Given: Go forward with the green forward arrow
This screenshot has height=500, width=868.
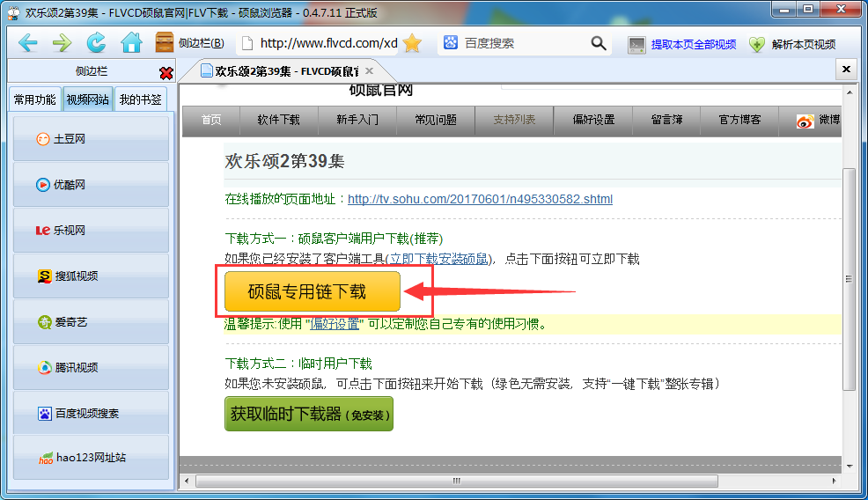Looking at the screenshot, I should (62, 42).
